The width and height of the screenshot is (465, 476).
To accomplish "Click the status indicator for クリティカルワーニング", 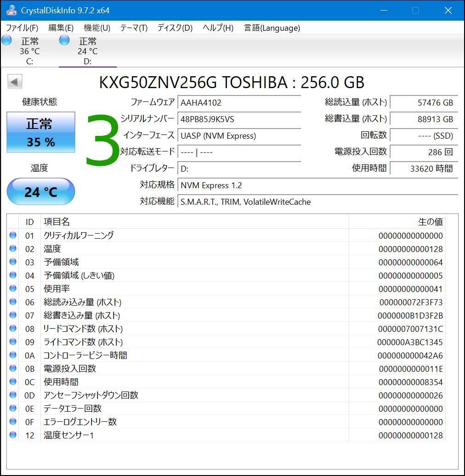I will coord(14,235).
